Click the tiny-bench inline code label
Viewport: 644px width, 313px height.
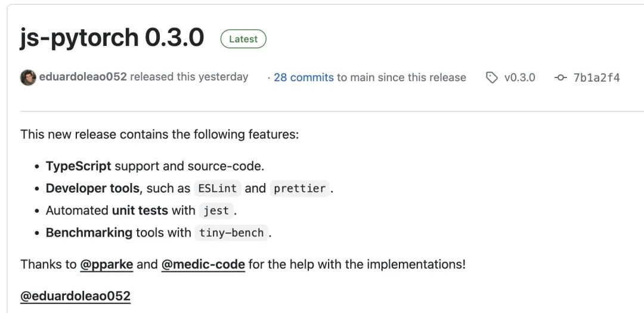pos(231,233)
